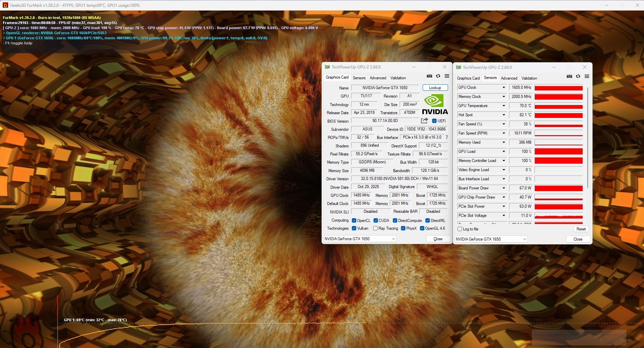Click camera icon in GPU-Z Sensors window

(x=569, y=77)
